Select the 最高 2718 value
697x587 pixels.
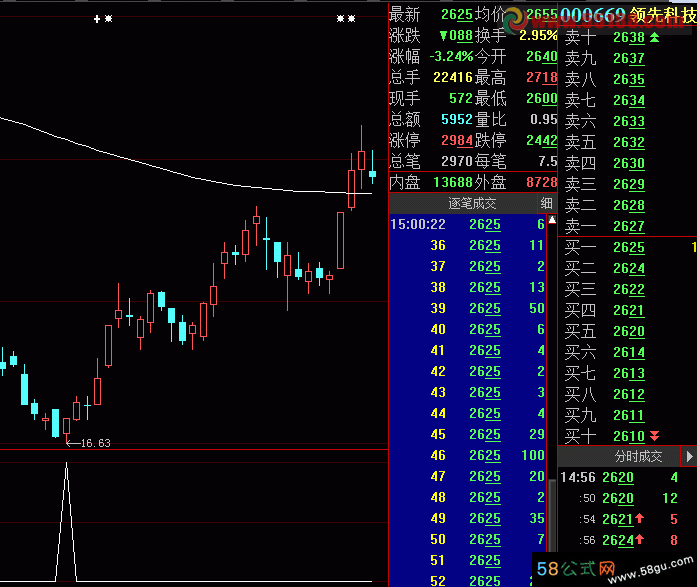pos(541,77)
